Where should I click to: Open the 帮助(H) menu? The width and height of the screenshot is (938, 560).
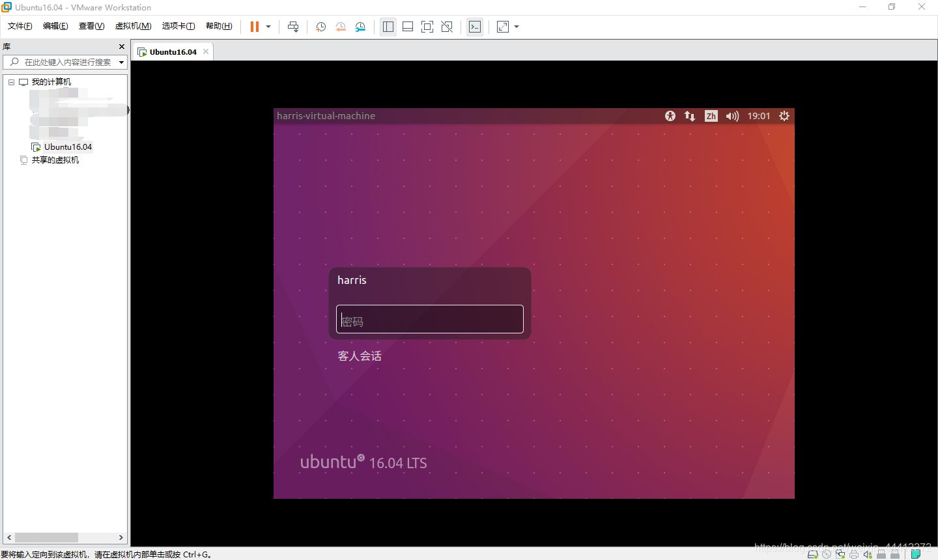(219, 26)
